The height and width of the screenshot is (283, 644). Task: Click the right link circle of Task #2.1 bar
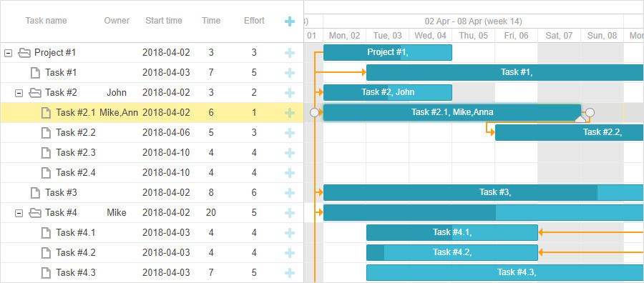[590, 112]
